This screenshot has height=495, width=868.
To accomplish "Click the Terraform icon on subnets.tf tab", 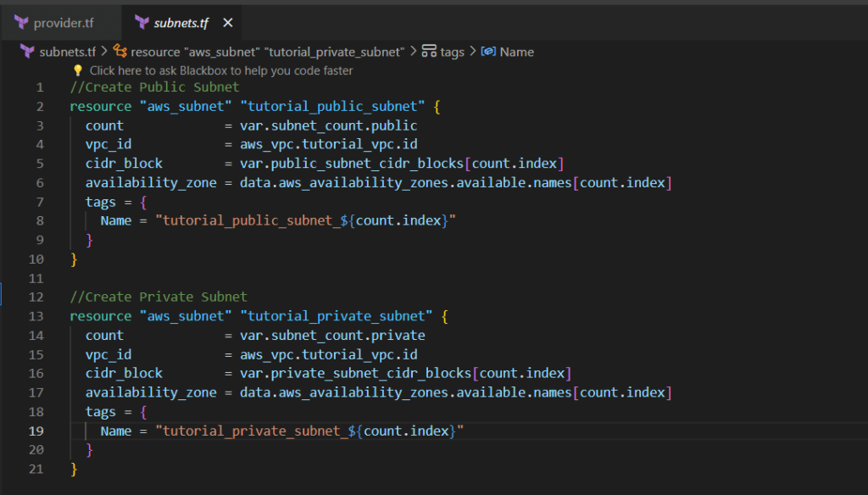I will pyautogui.click(x=142, y=22).
